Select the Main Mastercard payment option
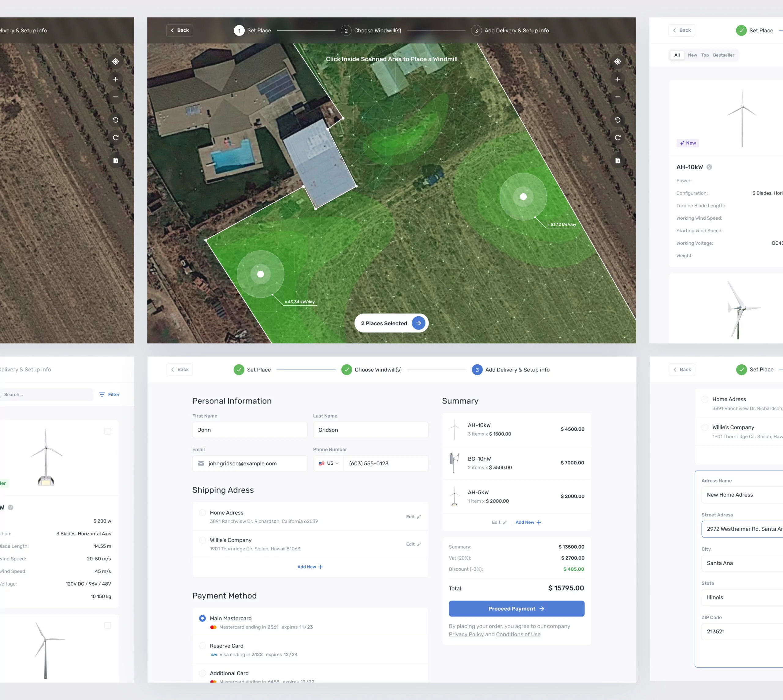 tap(202, 618)
